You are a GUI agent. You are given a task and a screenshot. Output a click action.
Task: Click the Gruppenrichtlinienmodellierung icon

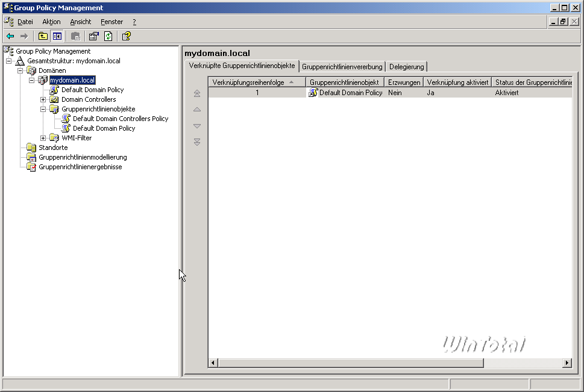pos(32,157)
